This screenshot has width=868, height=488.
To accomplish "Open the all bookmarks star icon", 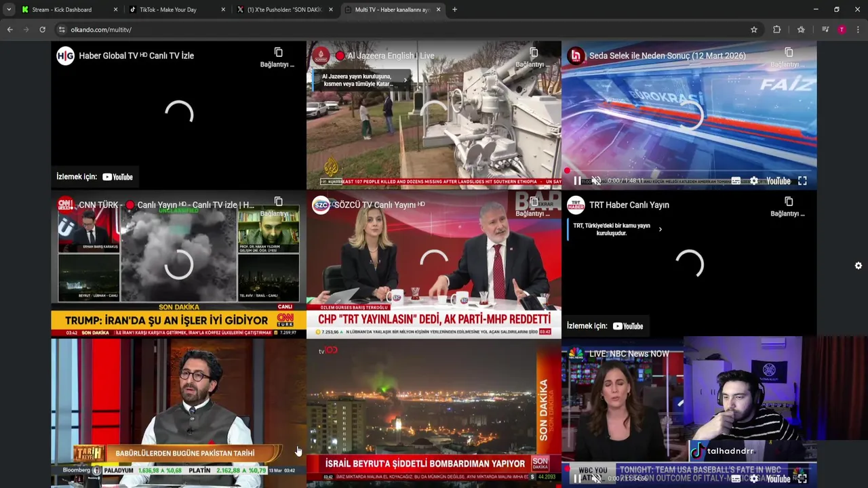I will pos(801,30).
